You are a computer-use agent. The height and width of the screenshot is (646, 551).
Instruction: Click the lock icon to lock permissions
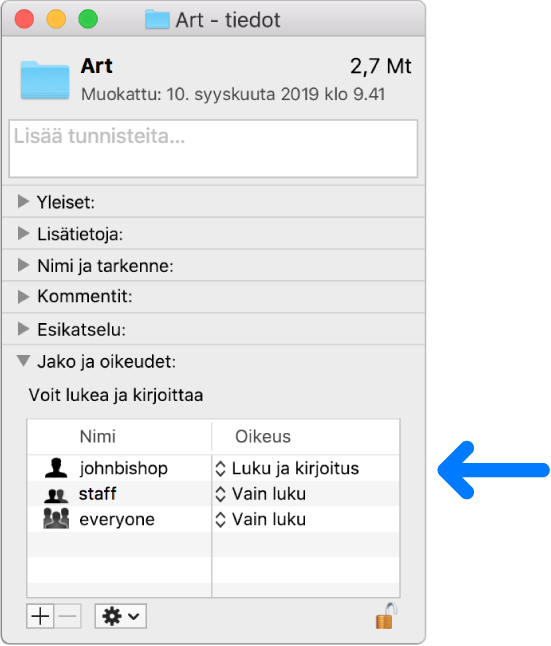[x=386, y=616]
